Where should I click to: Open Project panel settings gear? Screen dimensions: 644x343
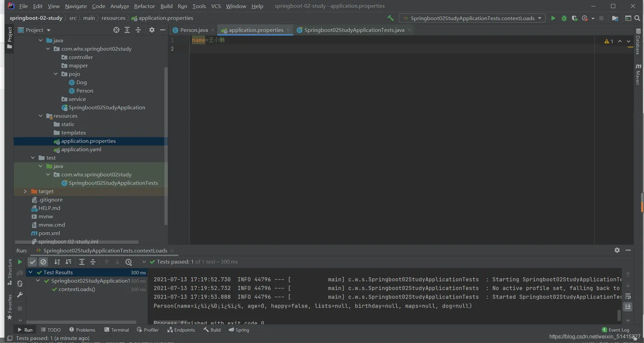pyautogui.click(x=152, y=30)
